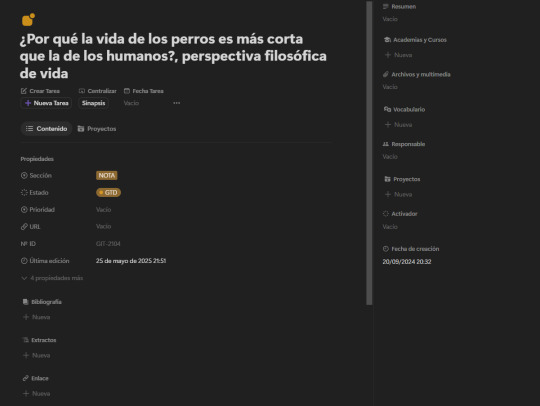This screenshot has height=406, width=540.
Task: Add a new Bibliografía entry
Action: click(37, 317)
